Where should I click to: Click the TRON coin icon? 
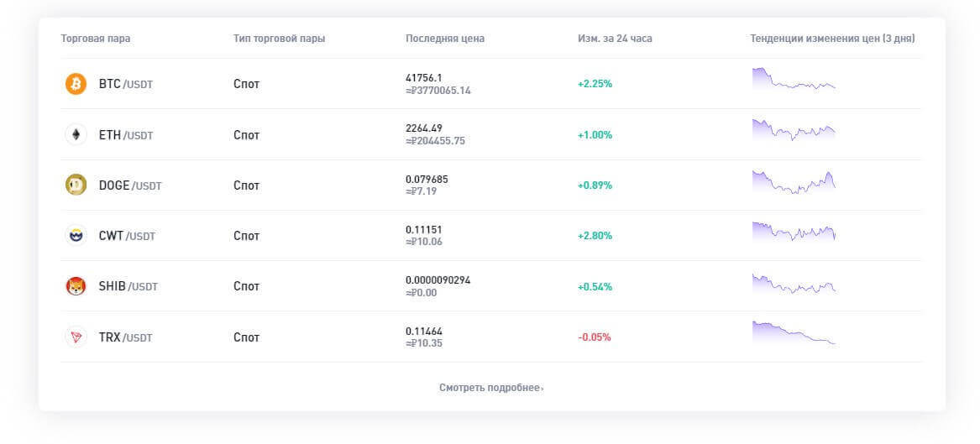tap(76, 337)
